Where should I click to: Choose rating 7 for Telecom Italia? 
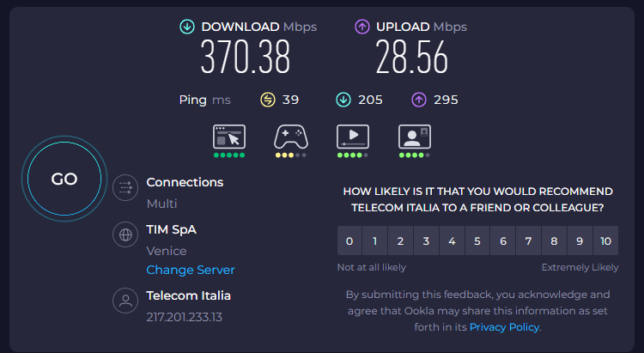529,241
